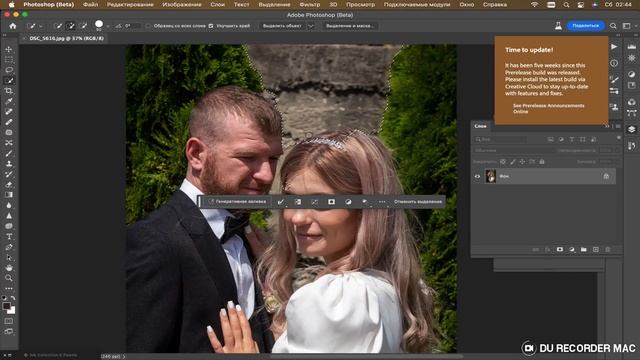
Task: Delete layer with trash icon
Action: tap(607, 249)
